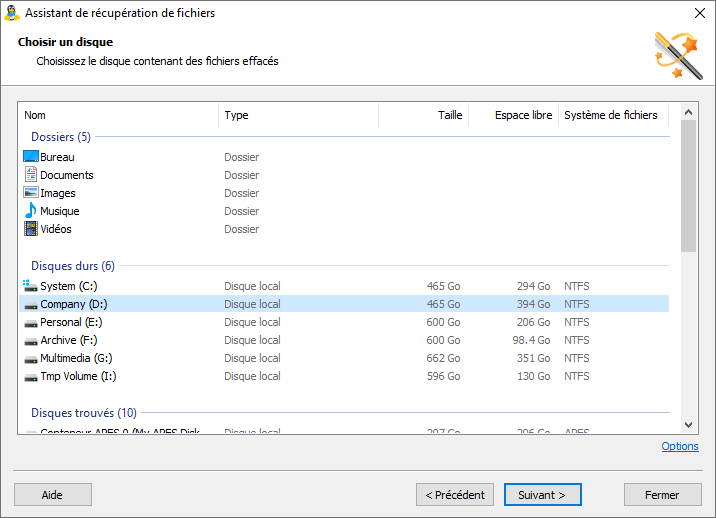Image resolution: width=716 pixels, height=518 pixels.
Task: Select the Bureau folder name
Action: 57,157
